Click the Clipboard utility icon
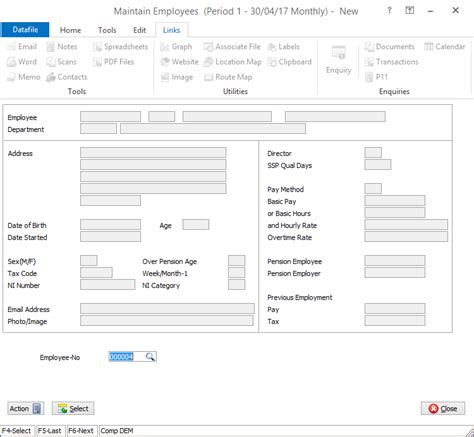 click(272, 62)
